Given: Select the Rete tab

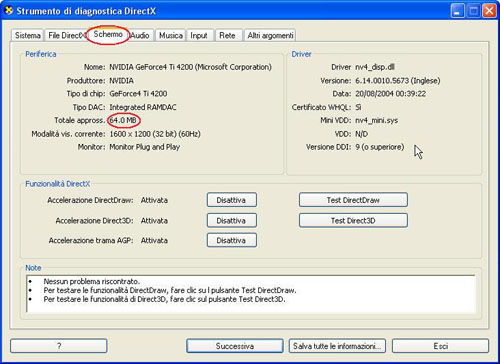Looking at the screenshot, I should click(x=227, y=35).
